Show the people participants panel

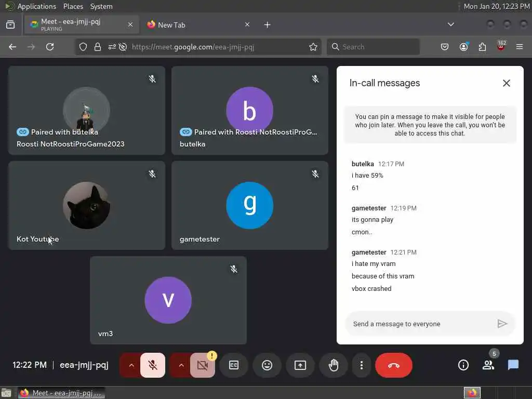click(488, 365)
